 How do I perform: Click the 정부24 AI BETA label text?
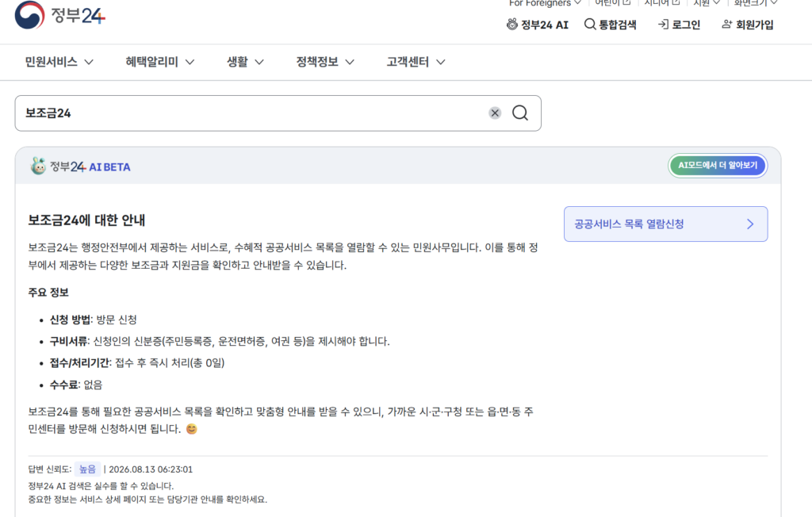pyautogui.click(x=90, y=167)
